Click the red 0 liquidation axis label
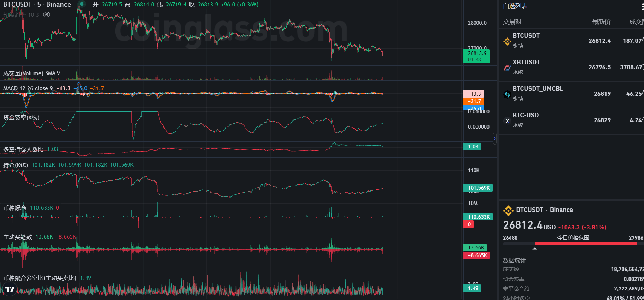 point(468,224)
